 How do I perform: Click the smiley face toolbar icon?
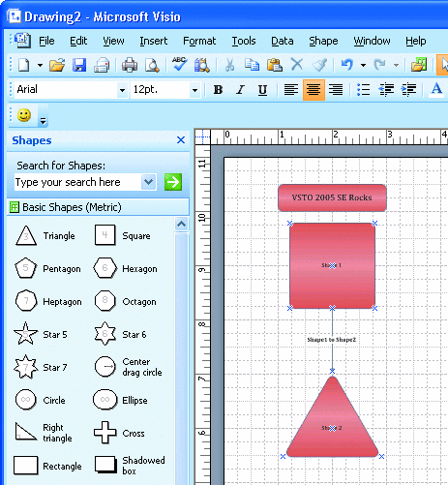point(24,115)
